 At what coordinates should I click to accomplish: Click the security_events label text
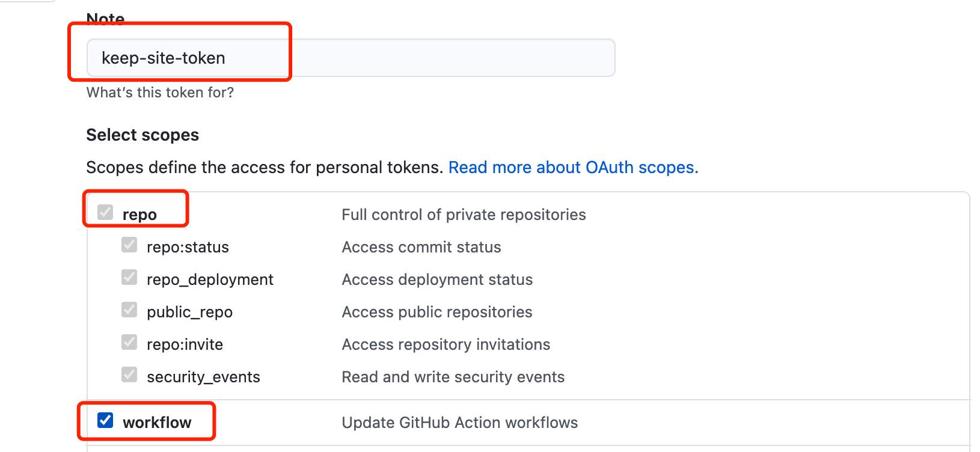[x=203, y=377]
